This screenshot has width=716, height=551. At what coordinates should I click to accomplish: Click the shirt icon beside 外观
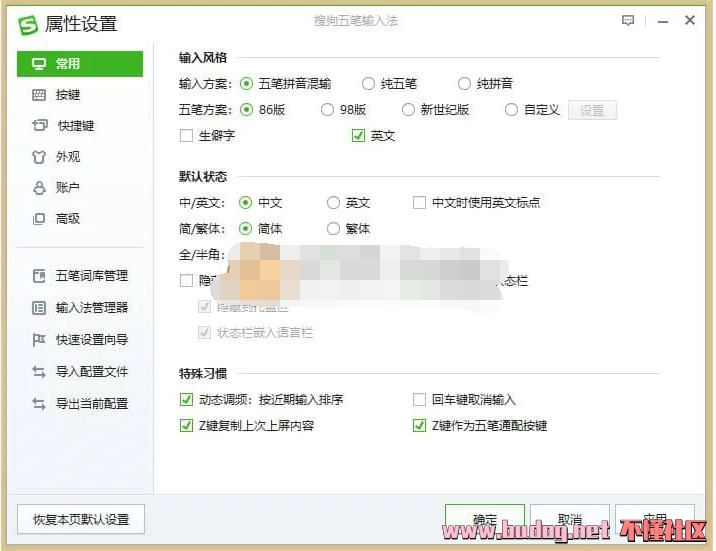39,157
